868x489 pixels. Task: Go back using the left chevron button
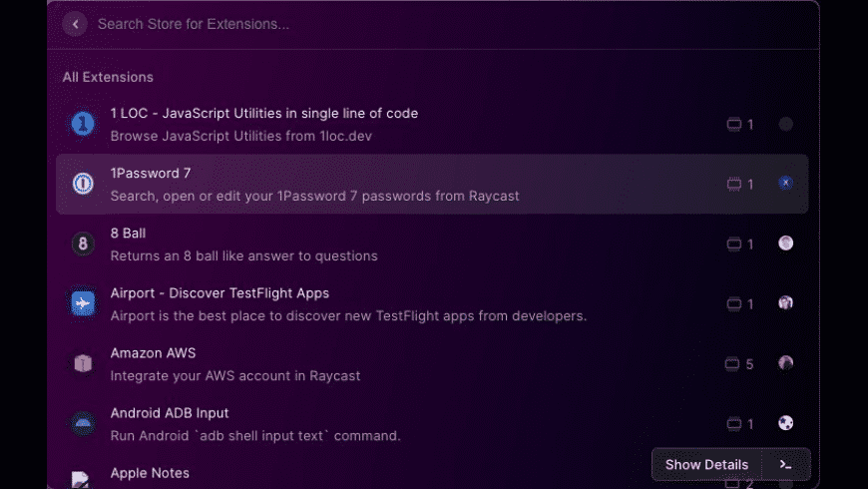(x=75, y=24)
